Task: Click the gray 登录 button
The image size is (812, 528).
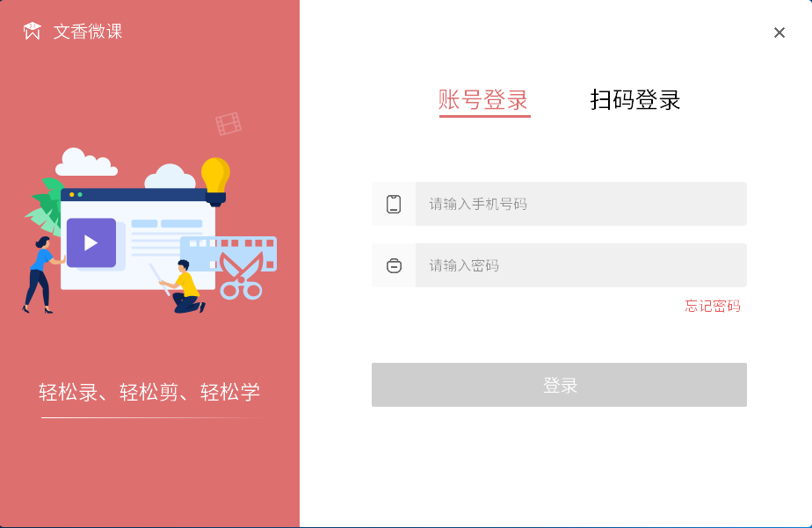Action: coord(559,385)
